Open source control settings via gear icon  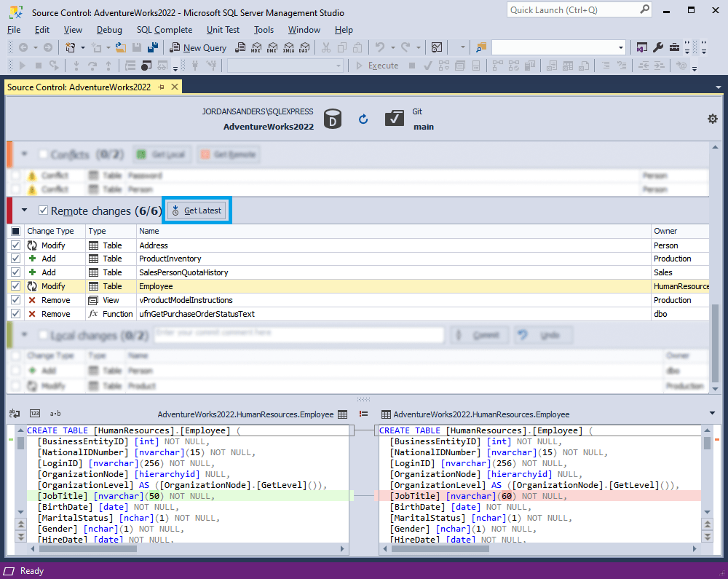click(713, 118)
